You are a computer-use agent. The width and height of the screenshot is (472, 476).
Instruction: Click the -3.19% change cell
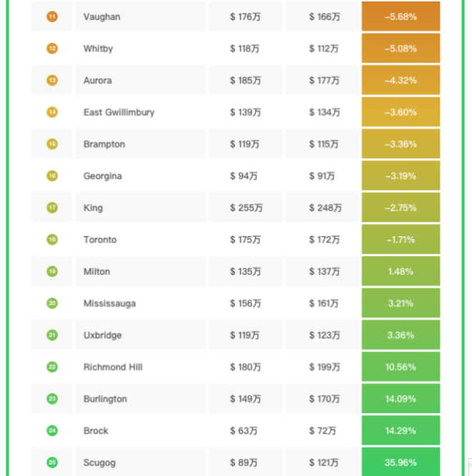[400, 176]
